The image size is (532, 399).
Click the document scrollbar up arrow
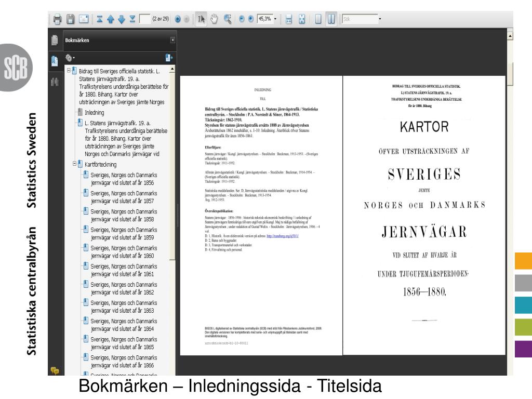pyautogui.click(x=510, y=35)
